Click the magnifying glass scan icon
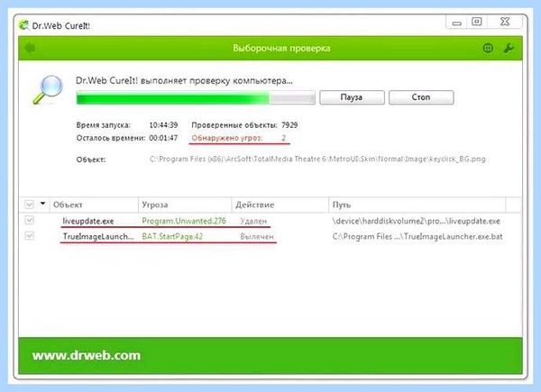This screenshot has height=392, width=541. [x=49, y=89]
